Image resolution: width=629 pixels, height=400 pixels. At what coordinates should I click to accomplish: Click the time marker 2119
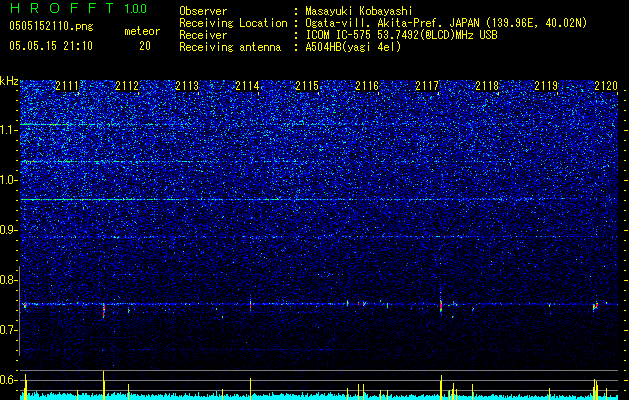click(x=546, y=86)
